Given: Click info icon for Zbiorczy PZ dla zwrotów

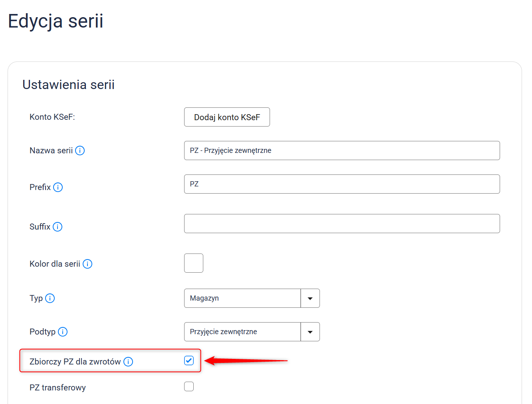Looking at the screenshot, I should point(128,362).
